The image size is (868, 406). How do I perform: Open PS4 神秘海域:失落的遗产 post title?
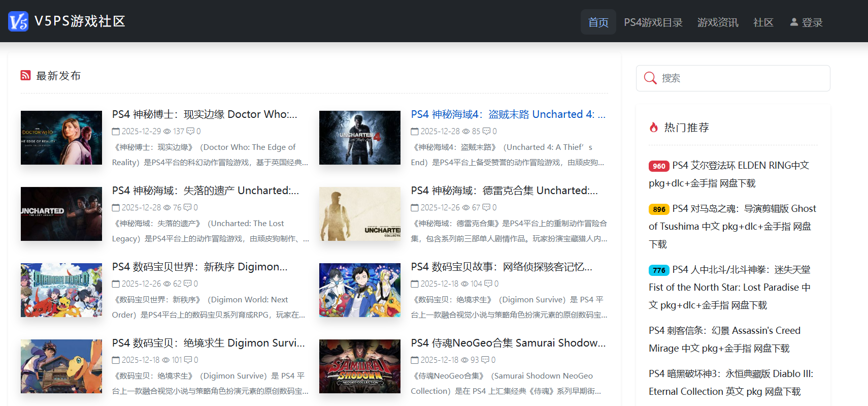pos(206,191)
